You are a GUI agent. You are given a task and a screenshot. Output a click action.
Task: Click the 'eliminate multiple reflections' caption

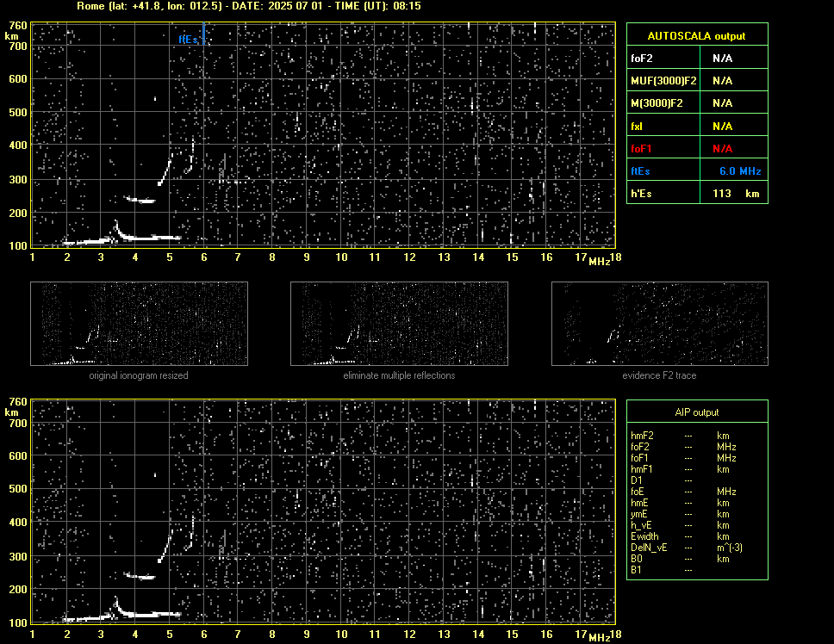click(399, 375)
